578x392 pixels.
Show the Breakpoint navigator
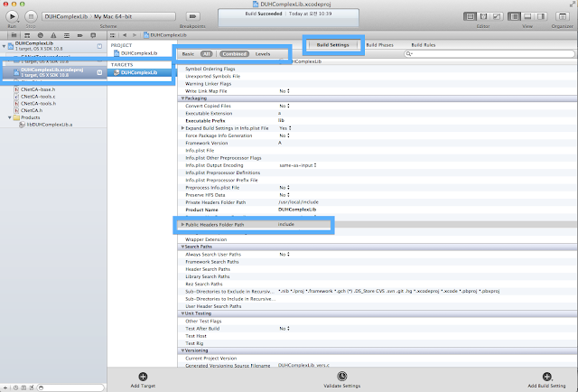(x=80, y=35)
